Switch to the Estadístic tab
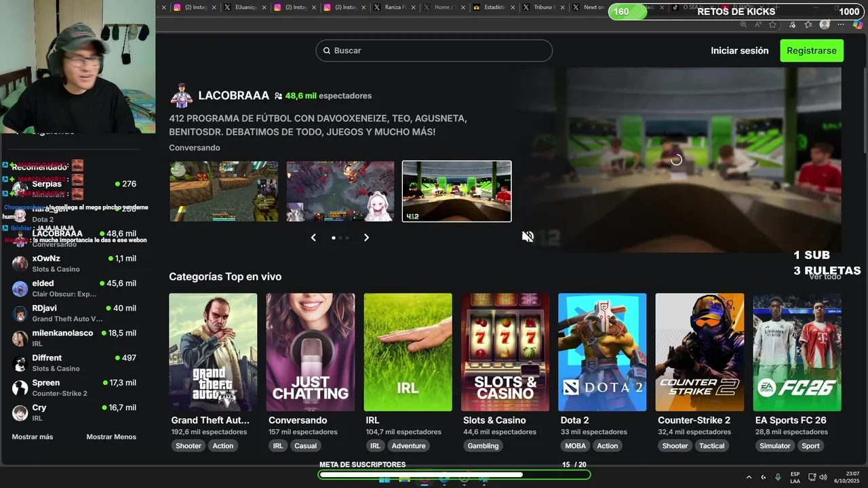This screenshot has width=868, height=488. (493, 7)
